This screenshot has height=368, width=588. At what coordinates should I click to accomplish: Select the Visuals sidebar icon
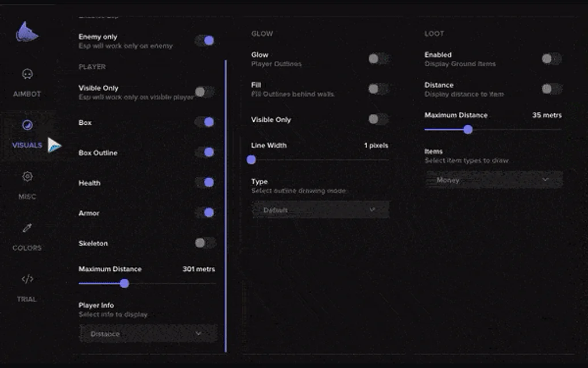pyautogui.click(x=27, y=125)
